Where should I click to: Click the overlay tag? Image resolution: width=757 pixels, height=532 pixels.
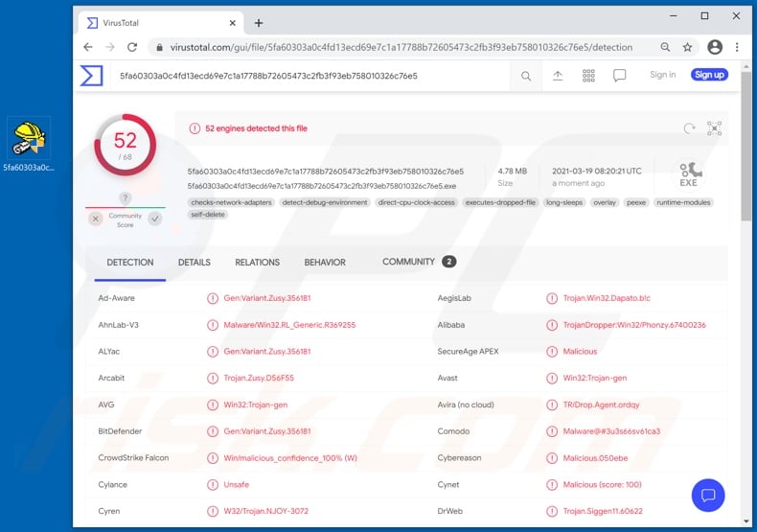point(605,203)
